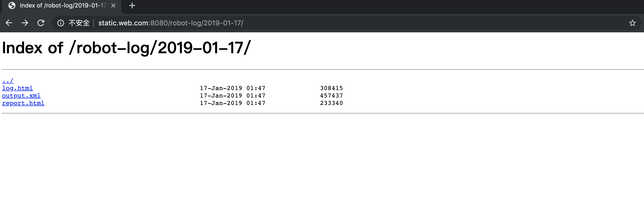Click the 308415 size of log.html
Image resolution: width=644 pixels, height=201 pixels.
click(x=331, y=88)
